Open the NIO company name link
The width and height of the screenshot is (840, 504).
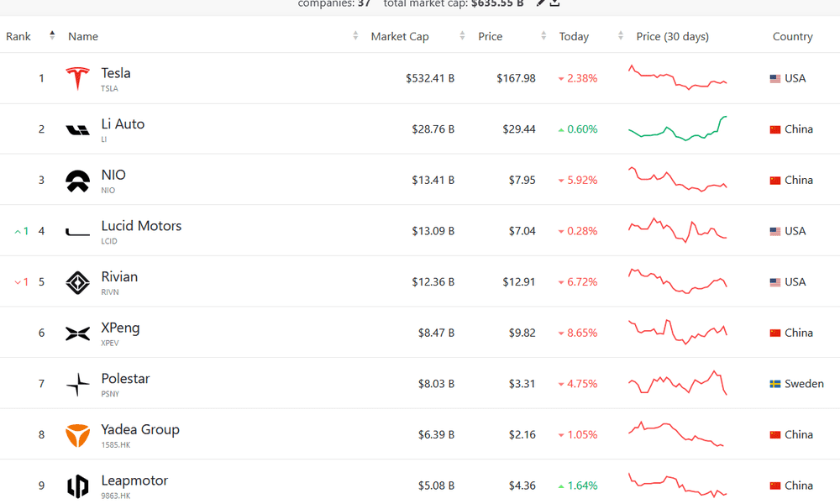pyautogui.click(x=113, y=175)
